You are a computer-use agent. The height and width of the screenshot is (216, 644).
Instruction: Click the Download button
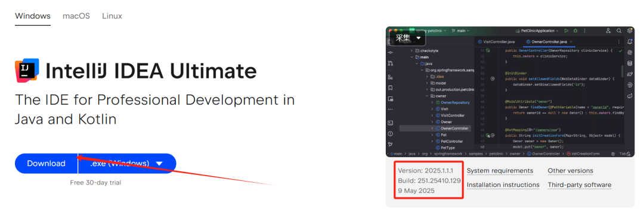(46, 164)
